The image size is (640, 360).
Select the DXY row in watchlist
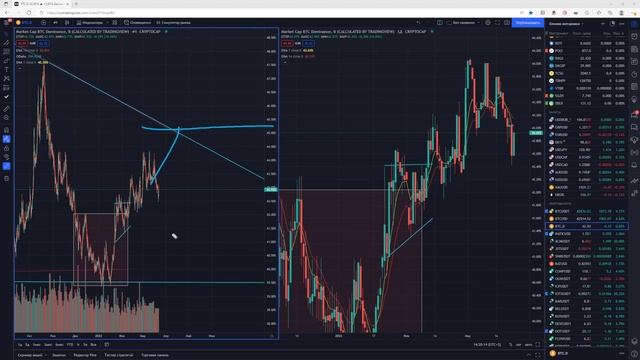coord(586,142)
